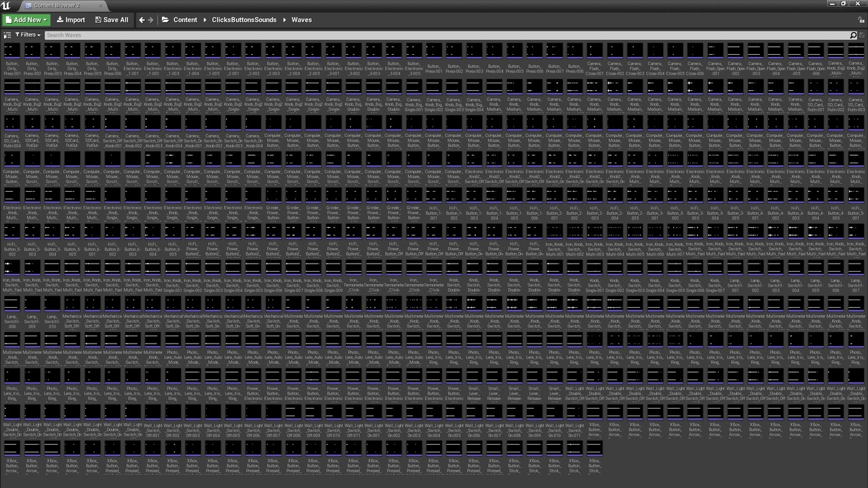This screenshot has width=868, height=488.
Task: Select the Wall_Light_Switch_On-001 wave asset
Action: (374, 421)
